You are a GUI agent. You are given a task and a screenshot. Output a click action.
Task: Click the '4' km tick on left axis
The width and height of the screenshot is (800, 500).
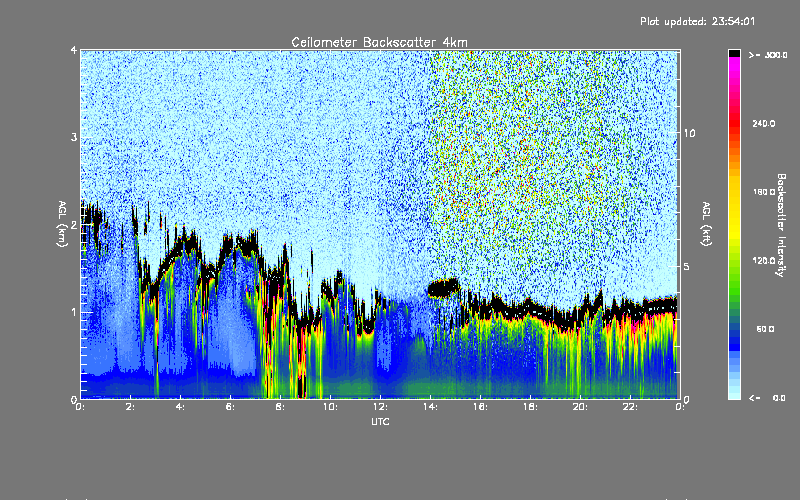pyautogui.click(x=74, y=51)
